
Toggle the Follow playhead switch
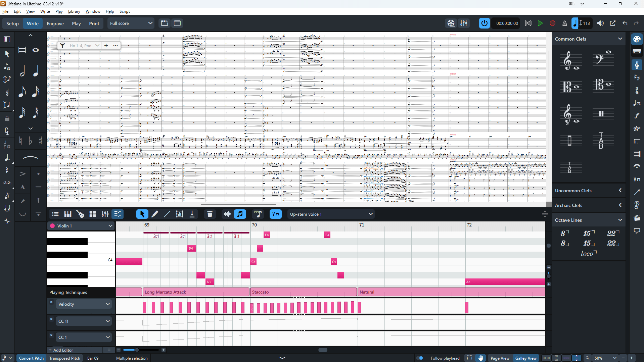420,358
